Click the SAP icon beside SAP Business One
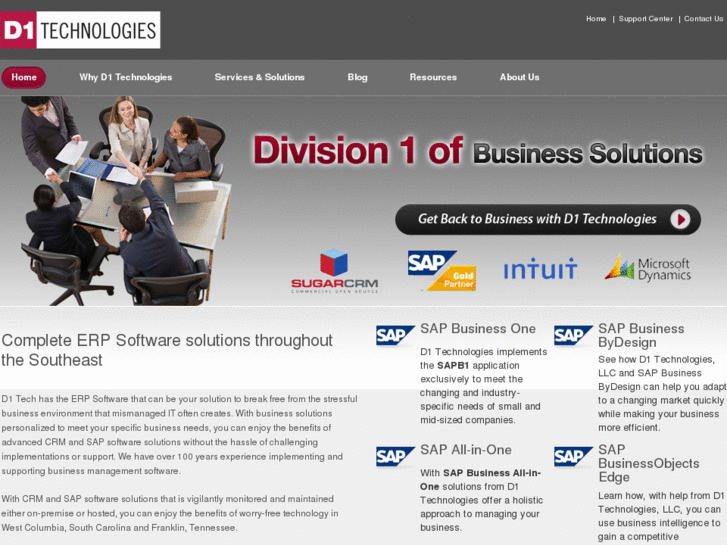The height and width of the screenshot is (545, 727). click(x=395, y=335)
